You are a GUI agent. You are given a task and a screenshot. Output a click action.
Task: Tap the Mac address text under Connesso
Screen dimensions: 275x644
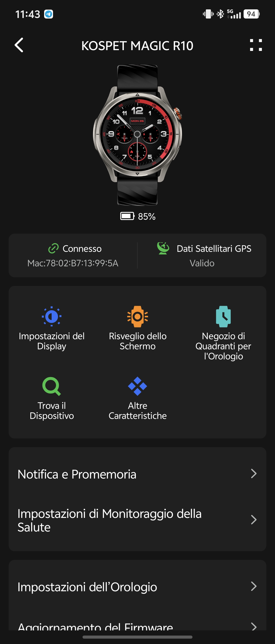[x=73, y=263]
